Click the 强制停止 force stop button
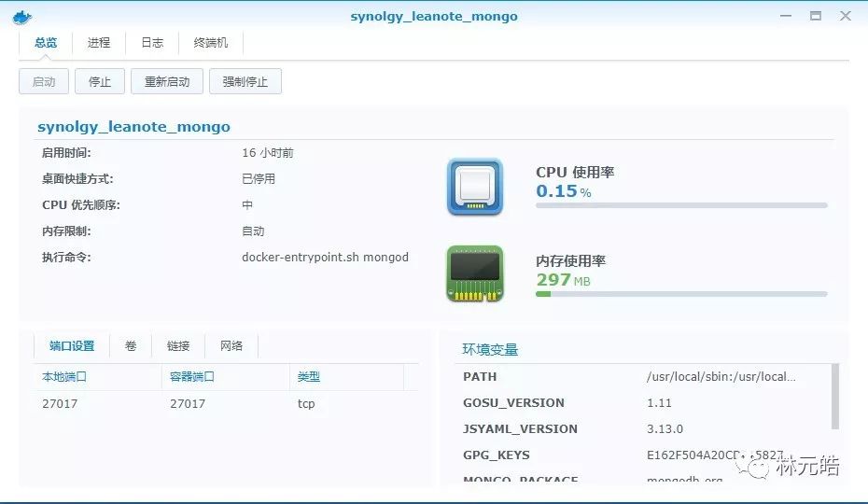 click(245, 81)
